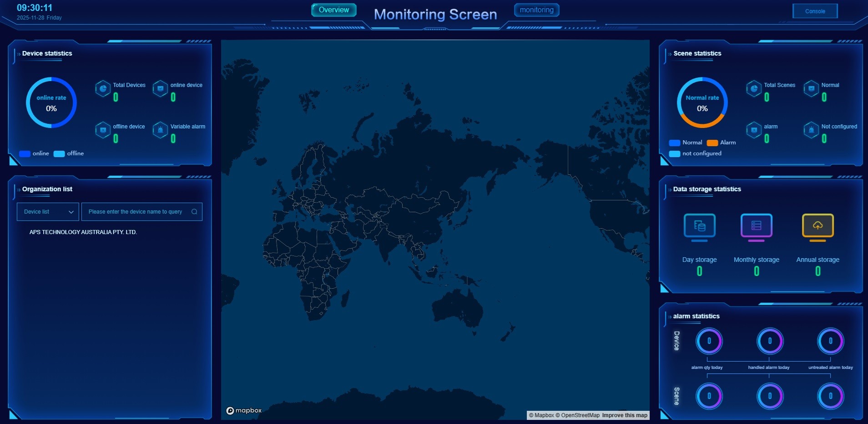Open the Console button
The height and width of the screenshot is (424, 868).
(815, 11)
